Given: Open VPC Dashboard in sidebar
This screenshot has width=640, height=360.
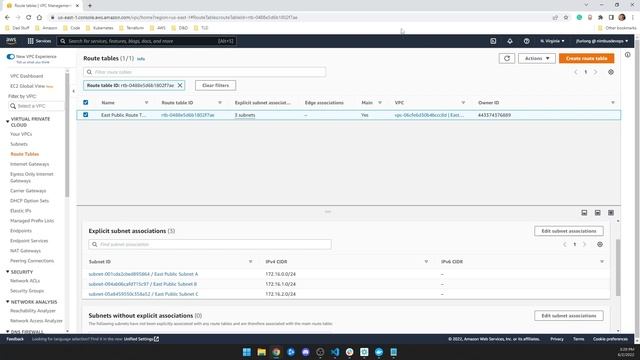Looking at the screenshot, I should click(27, 76).
